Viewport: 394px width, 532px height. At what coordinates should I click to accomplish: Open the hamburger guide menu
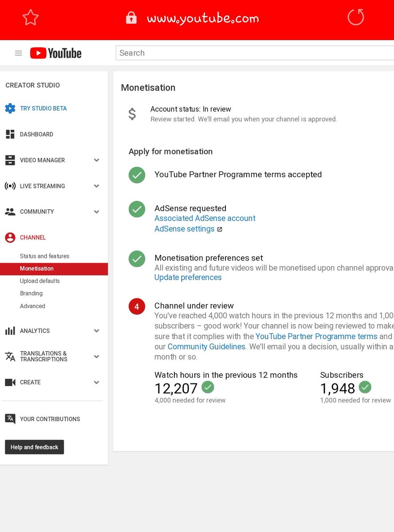[18, 53]
